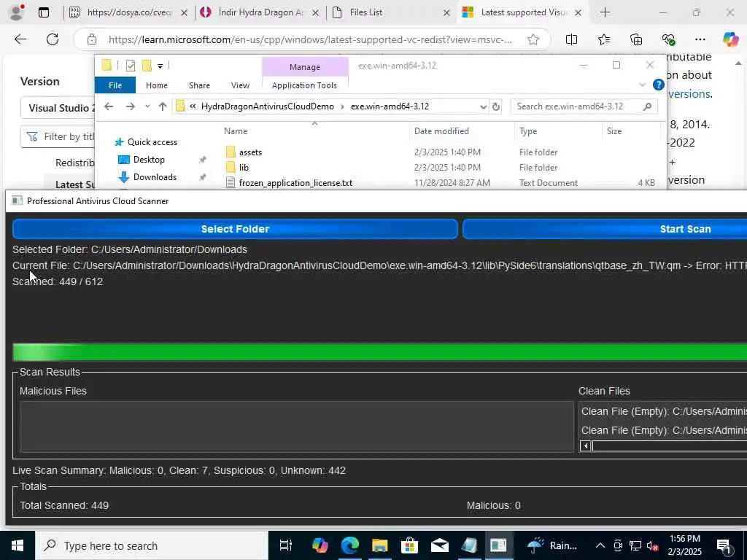
Task: Open Task View on the taskbar
Action: point(286,545)
